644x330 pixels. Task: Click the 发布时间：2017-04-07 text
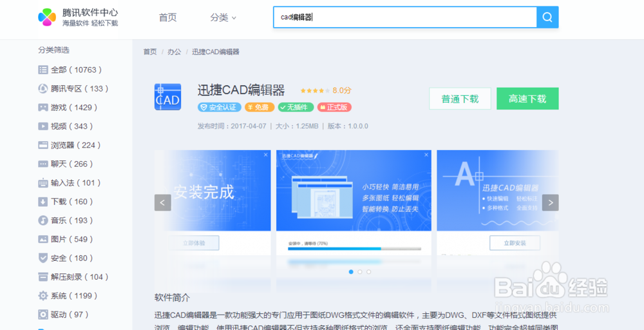[232, 126]
